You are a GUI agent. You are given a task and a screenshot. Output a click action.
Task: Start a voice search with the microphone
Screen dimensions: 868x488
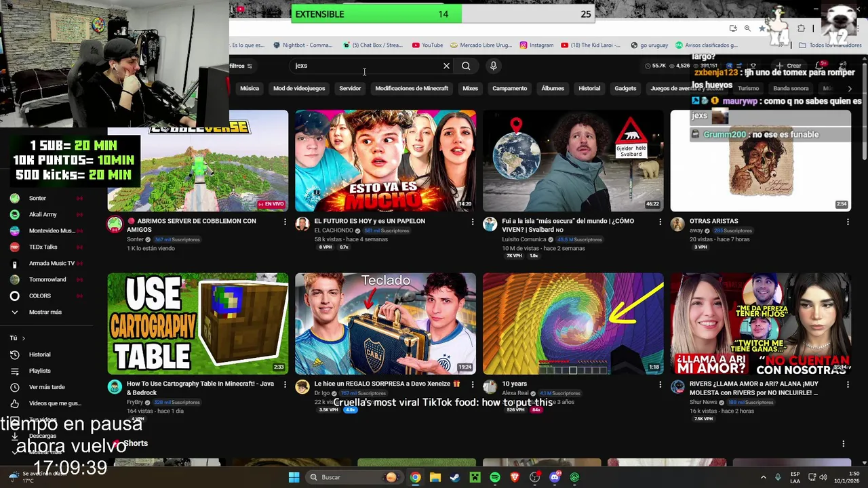493,66
